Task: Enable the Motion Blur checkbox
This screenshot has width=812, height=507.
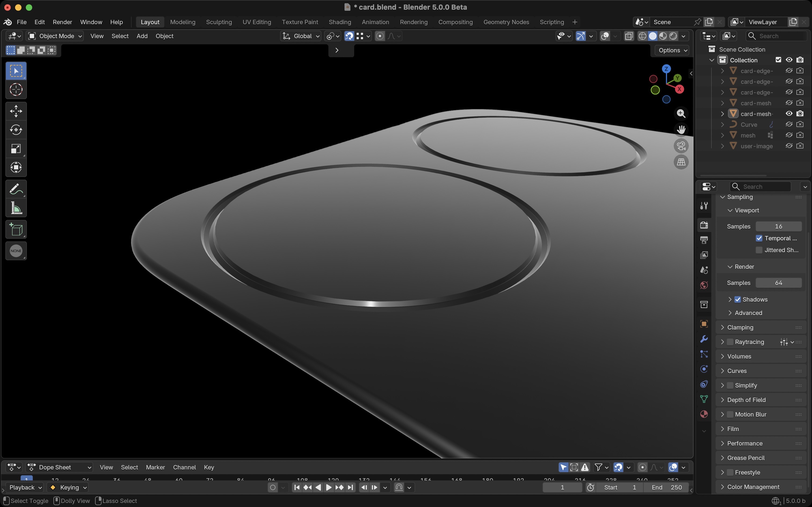Action: 730,414
